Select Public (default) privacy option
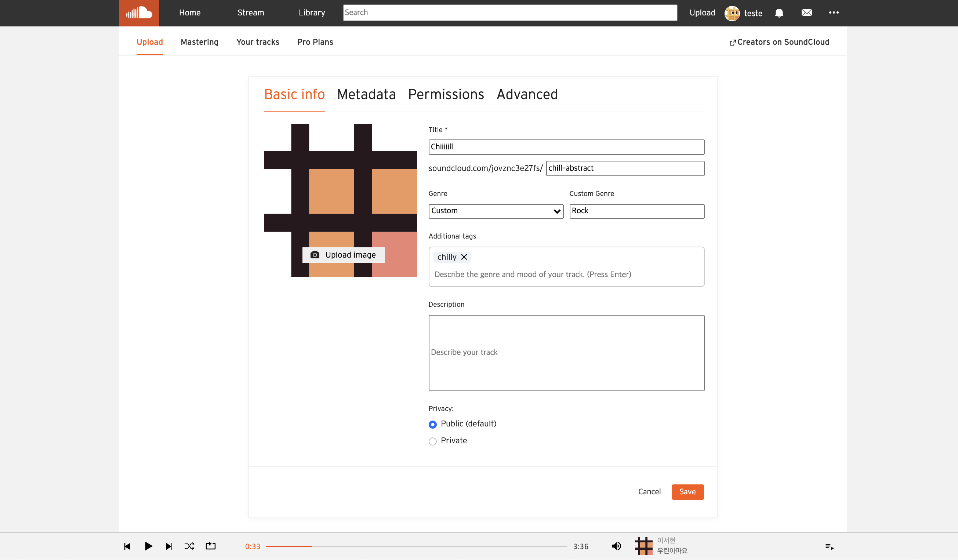The image size is (958, 560). click(x=433, y=424)
